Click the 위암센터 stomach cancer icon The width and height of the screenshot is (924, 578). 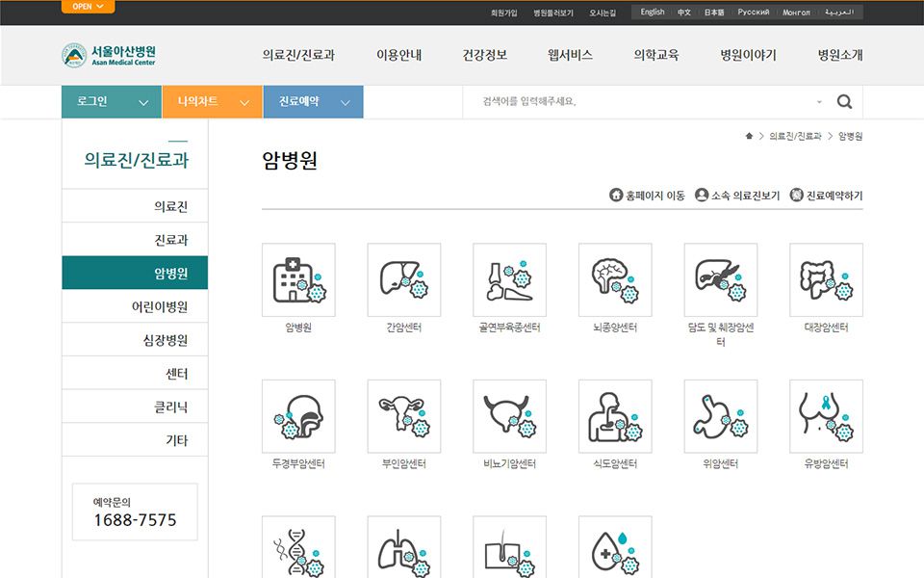point(721,416)
